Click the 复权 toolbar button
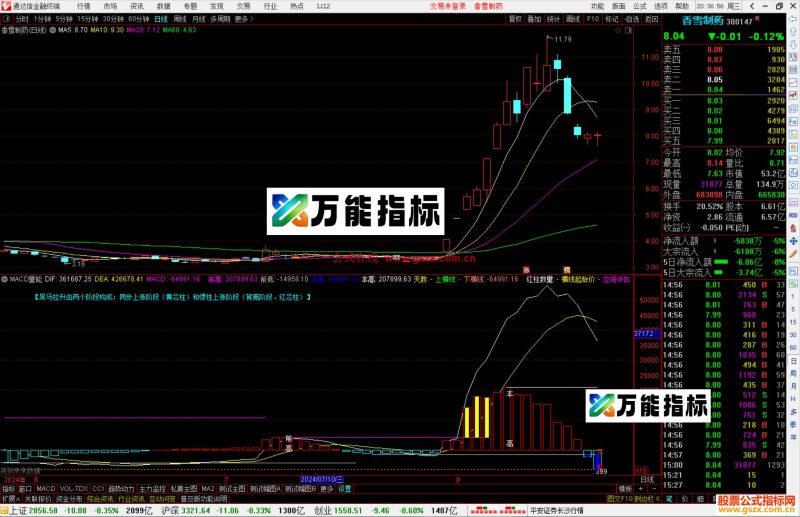This screenshot has height=517, width=800. pos(515,19)
